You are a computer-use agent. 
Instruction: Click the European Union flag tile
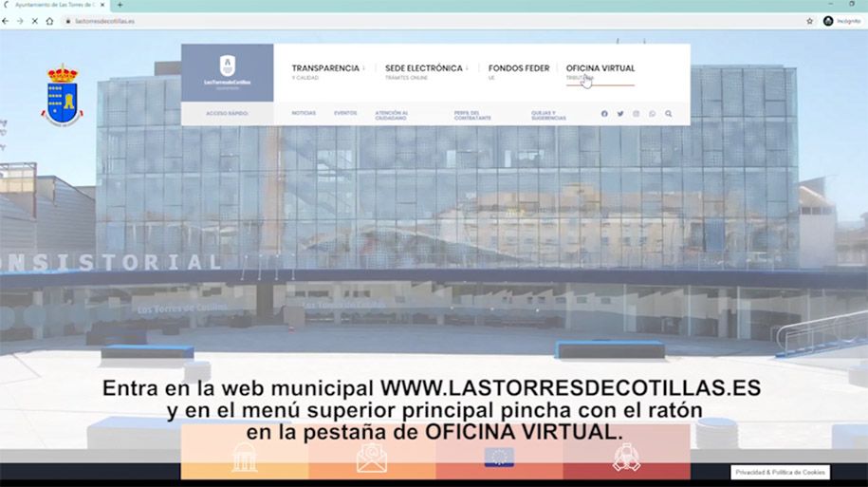pos(499,458)
